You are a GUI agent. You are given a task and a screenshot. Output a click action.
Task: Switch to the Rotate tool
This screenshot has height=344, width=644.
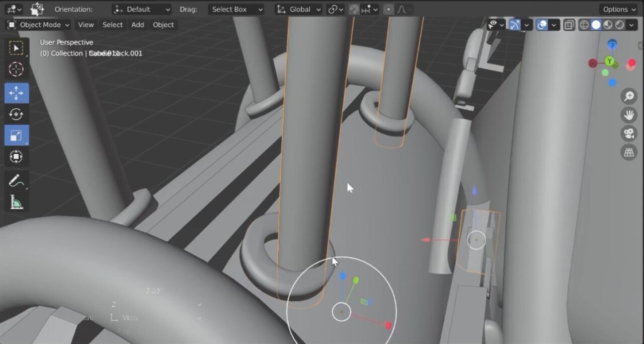click(x=16, y=114)
